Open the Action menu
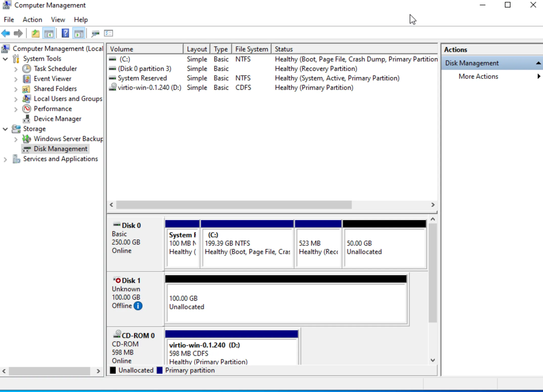The height and width of the screenshot is (392, 543). (x=32, y=19)
